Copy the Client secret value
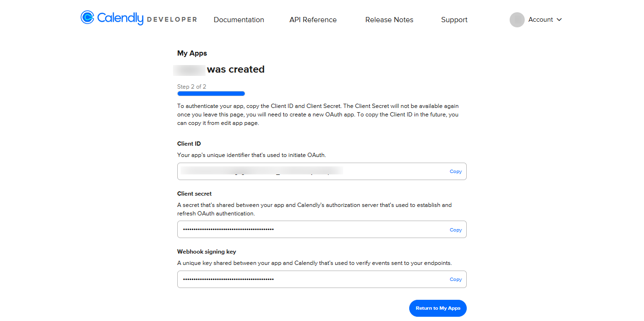 point(455,230)
